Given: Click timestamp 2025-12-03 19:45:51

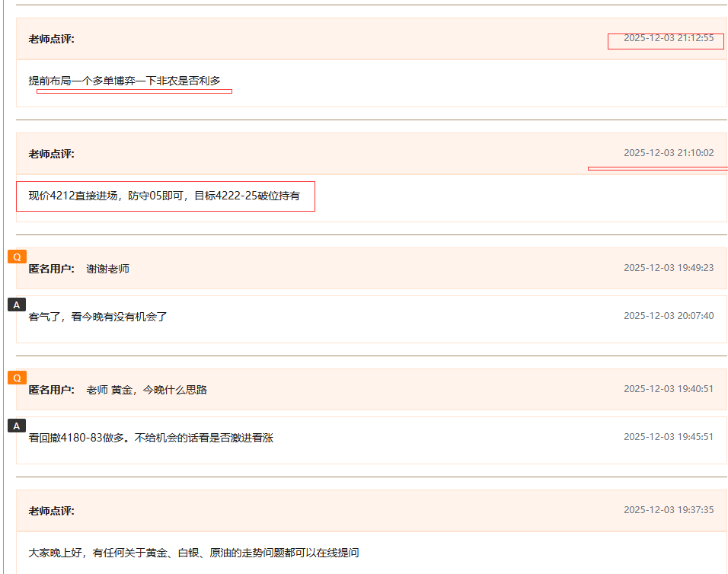Looking at the screenshot, I should pyautogui.click(x=669, y=437).
